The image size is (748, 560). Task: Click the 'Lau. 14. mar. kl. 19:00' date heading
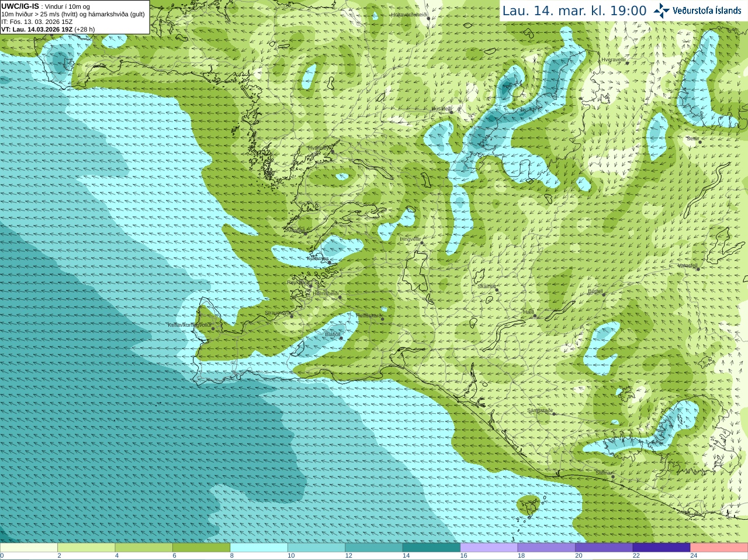(x=574, y=11)
